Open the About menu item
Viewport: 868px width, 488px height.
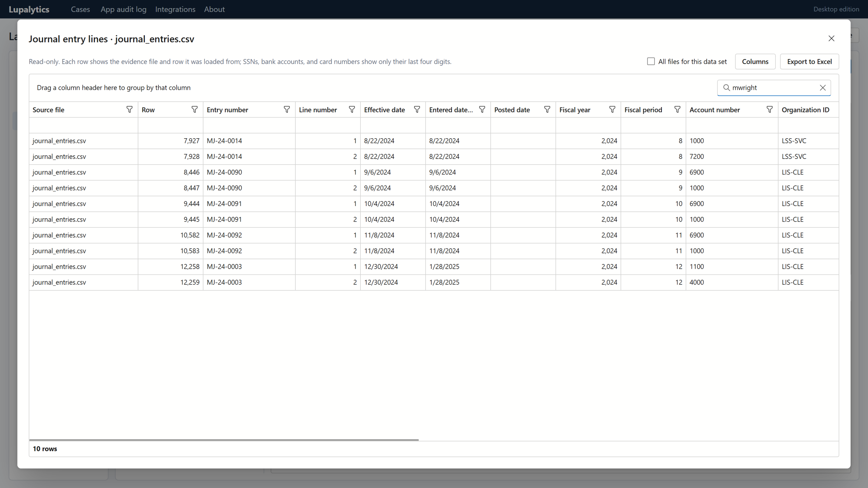click(x=214, y=9)
